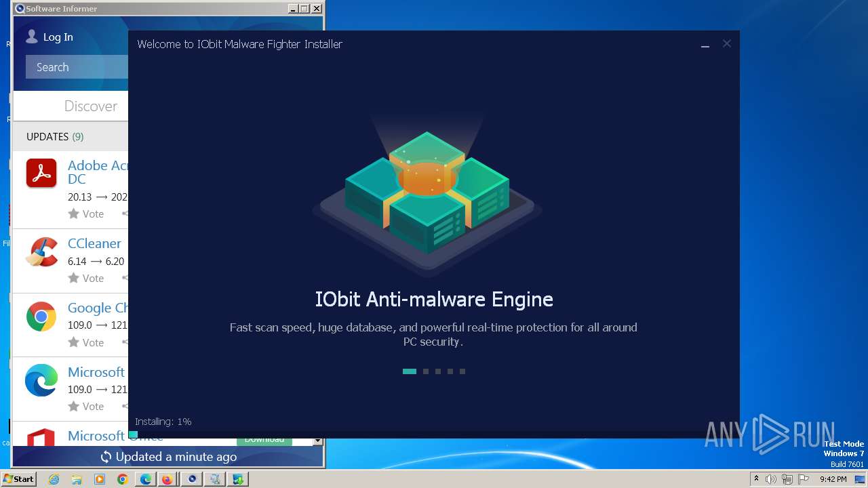Click the network tray icon
This screenshot has height=488, width=868.
787,479
